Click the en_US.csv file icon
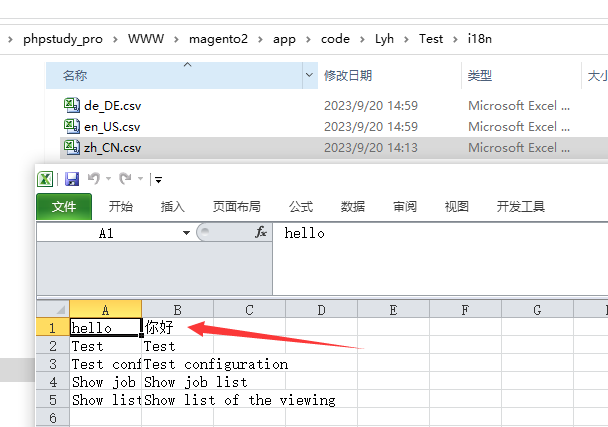Viewport: 608px width, 427px height. click(71, 126)
